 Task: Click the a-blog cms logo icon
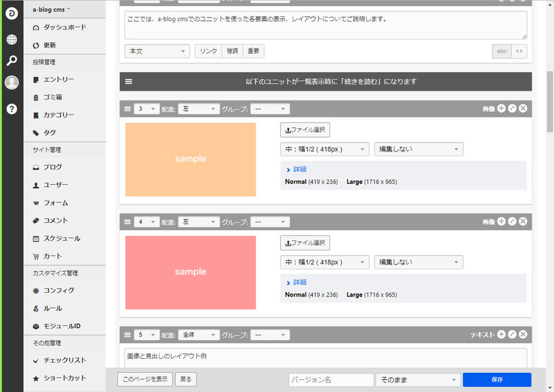point(11,14)
